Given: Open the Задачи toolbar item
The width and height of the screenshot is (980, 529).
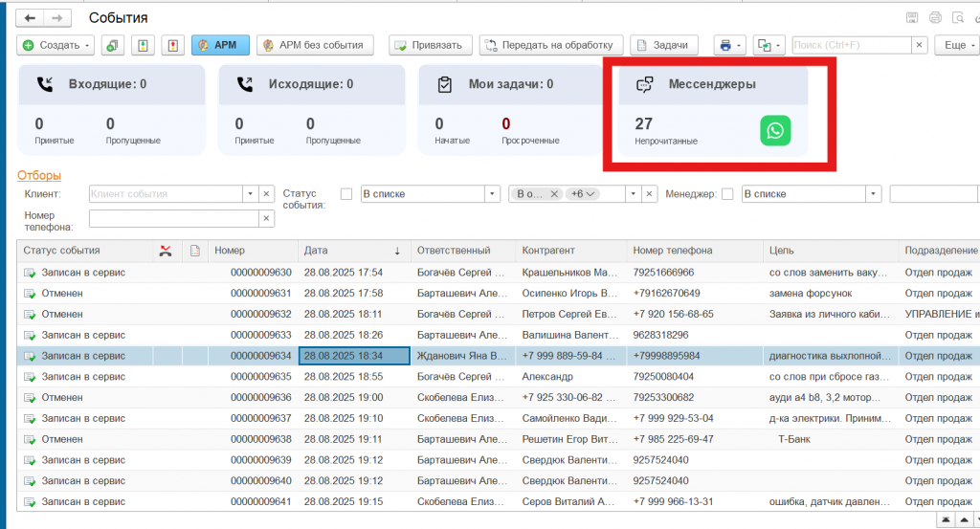Looking at the screenshot, I should pyautogui.click(x=664, y=45).
